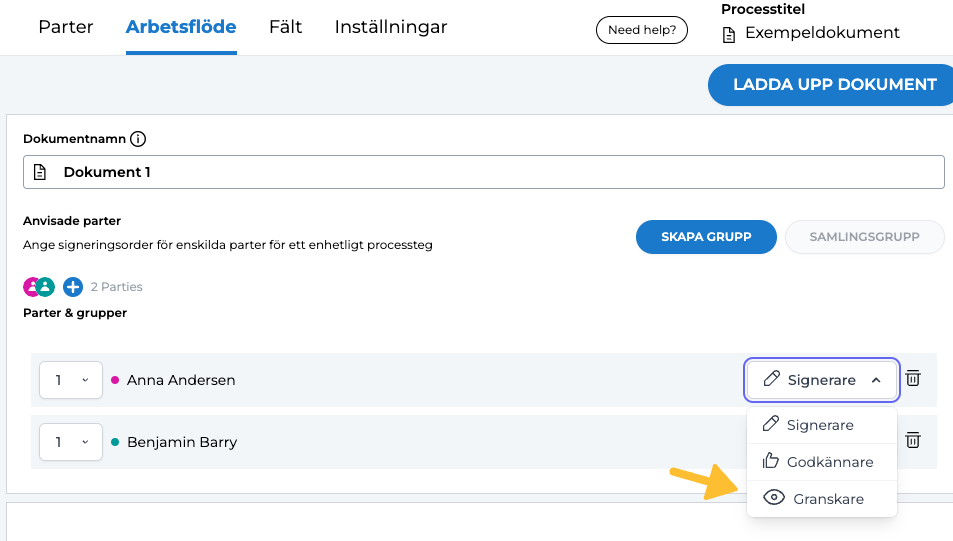The image size is (953, 541).
Task: Choose Godkännare from the role menu
Action: (x=822, y=462)
